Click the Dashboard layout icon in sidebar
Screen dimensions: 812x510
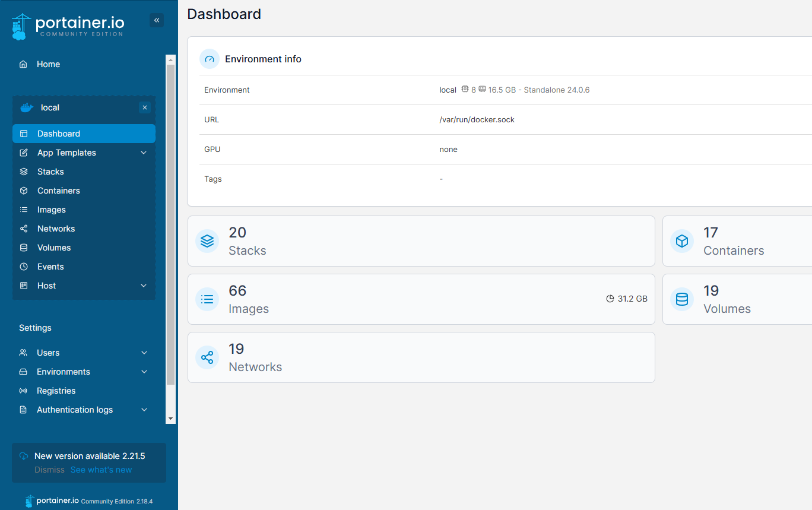[x=24, y=134]
